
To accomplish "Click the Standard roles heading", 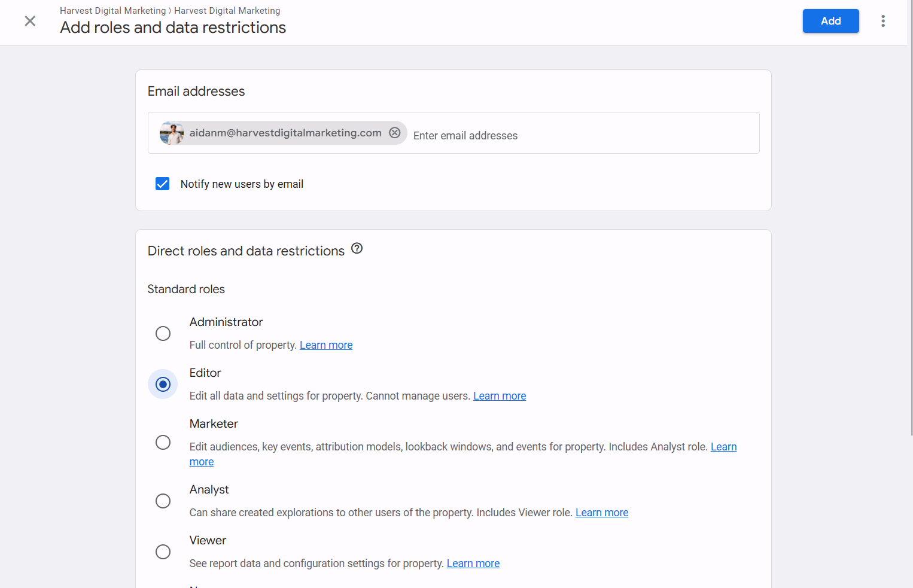I will [186, 289].
